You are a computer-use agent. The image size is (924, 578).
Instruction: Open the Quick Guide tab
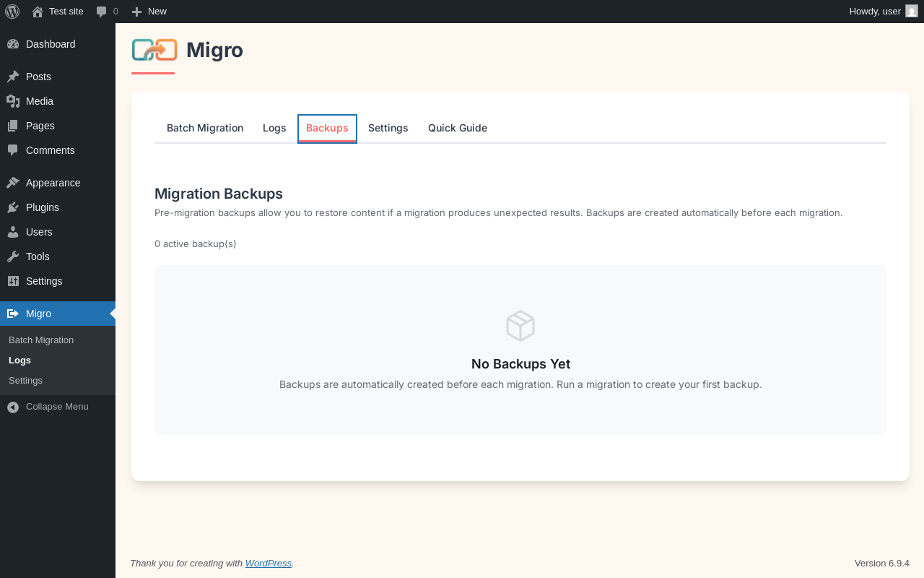pyautogui.click(x=458, y=128)
